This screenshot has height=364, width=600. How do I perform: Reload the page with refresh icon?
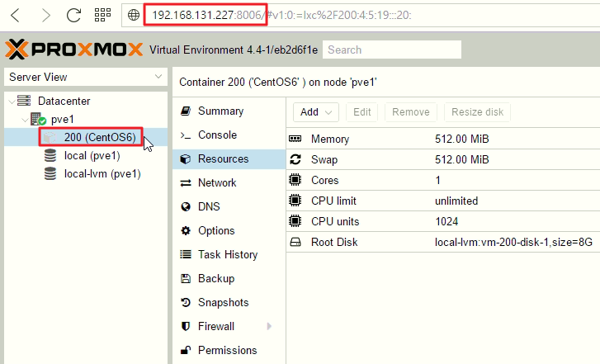[73, 16]
